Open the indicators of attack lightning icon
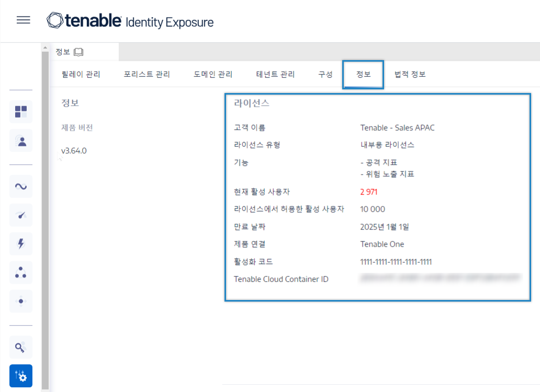This screenshot has height=392, width=540. click(x=21, y=244)
